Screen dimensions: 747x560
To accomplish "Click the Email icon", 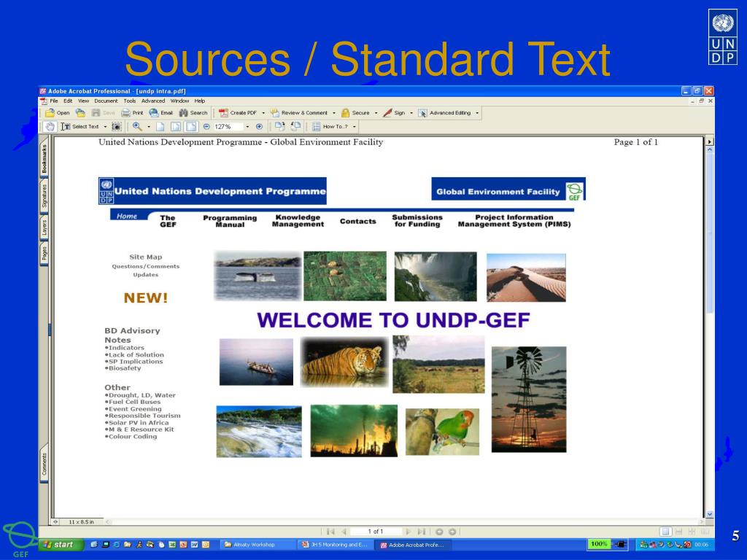I will (154, 113).
